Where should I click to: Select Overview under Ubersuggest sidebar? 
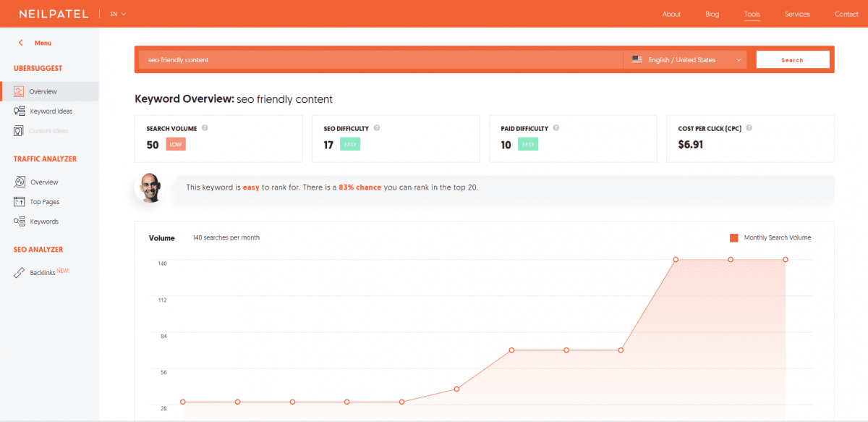click(x=45, y=91)
